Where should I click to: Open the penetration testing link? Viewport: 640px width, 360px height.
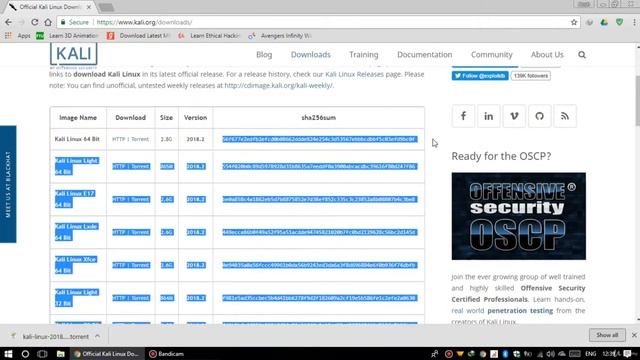520,311
